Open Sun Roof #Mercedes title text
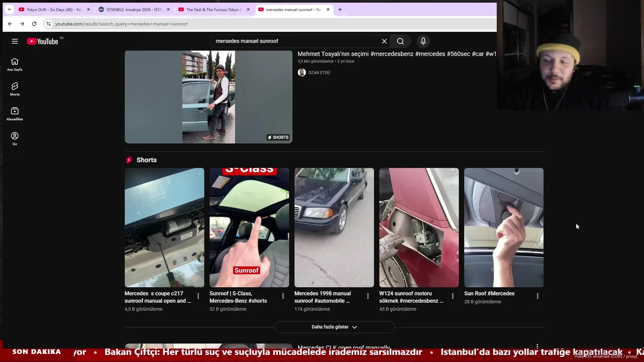Screen dimensions: 644x362 490,294
